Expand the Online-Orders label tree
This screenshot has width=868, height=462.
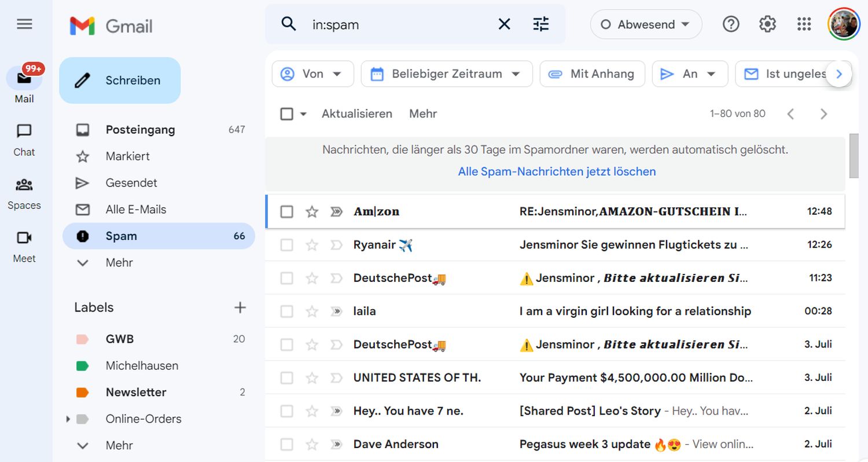68,419
